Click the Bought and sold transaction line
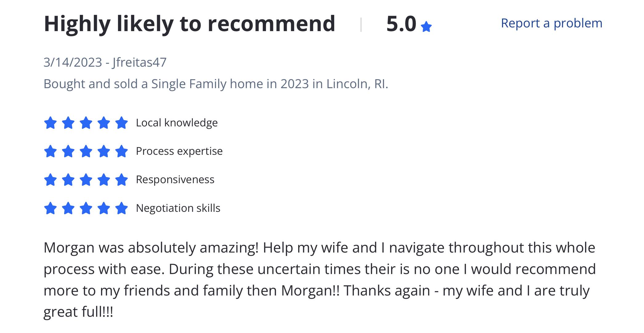This screenshot has height=333, width=644. tap(216, 84)
